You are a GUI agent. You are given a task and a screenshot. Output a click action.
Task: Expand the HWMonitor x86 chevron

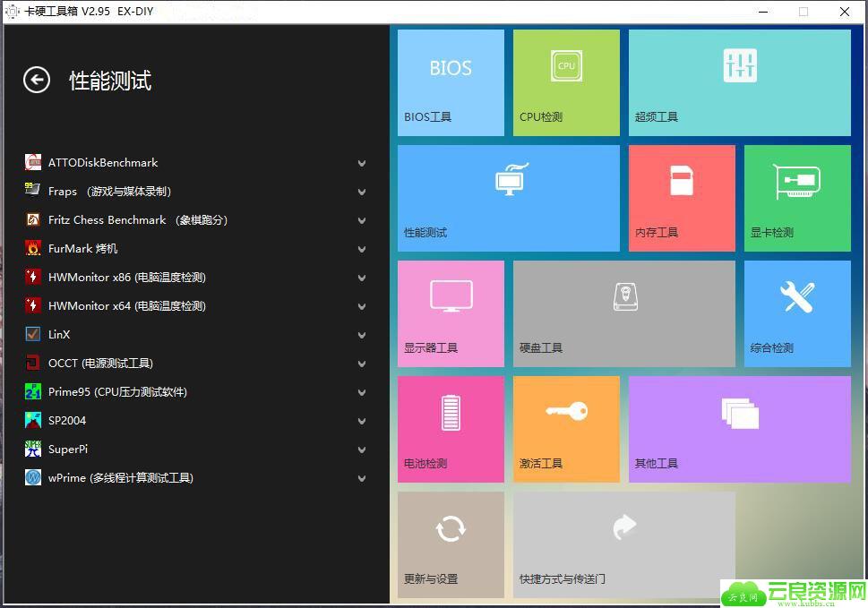click(362, 278)
